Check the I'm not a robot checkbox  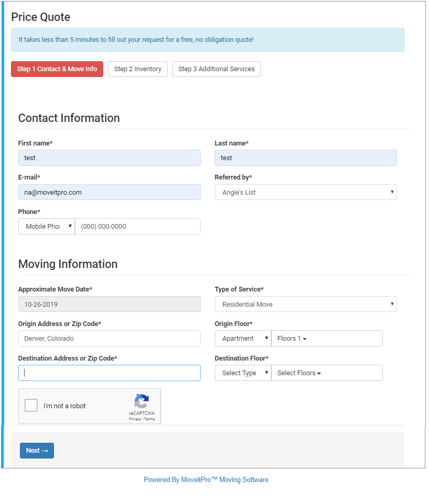pos(31,405)
